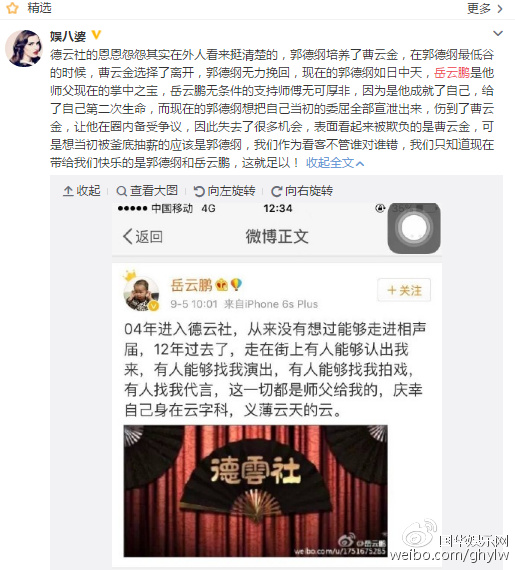
Task: Collapse the image using 收起 button
Action: (x=82, y=191)
